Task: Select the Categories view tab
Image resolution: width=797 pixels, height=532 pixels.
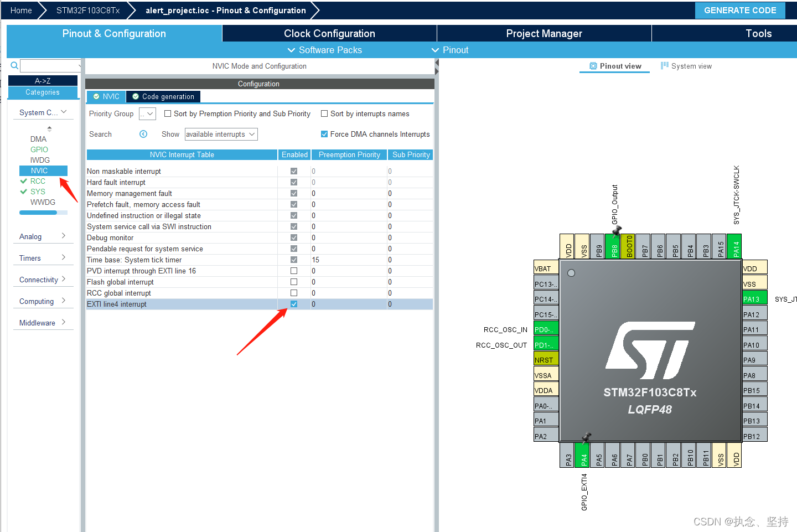Action: 43,92
